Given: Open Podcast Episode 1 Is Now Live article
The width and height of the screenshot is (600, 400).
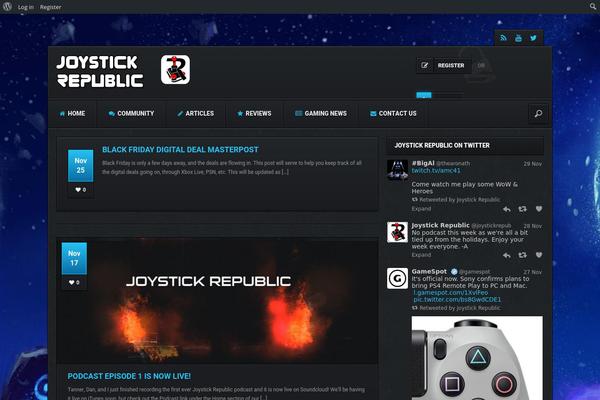Looking at the screenshot, I should pos(129,376).
